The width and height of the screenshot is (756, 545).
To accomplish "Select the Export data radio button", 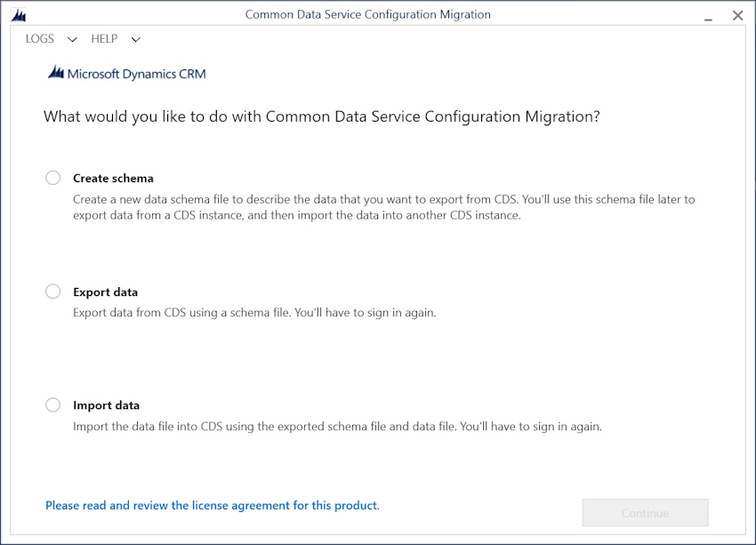I will point(53,292).
